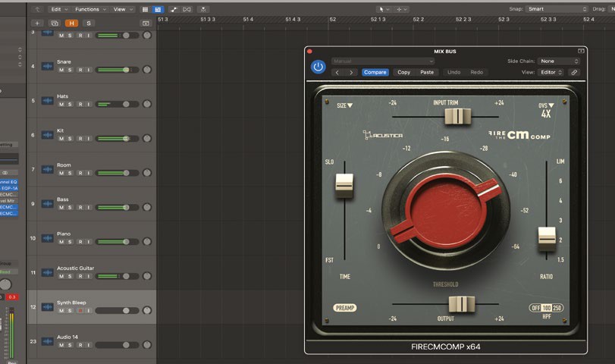Mute the Bass track

tap(61, 208)
